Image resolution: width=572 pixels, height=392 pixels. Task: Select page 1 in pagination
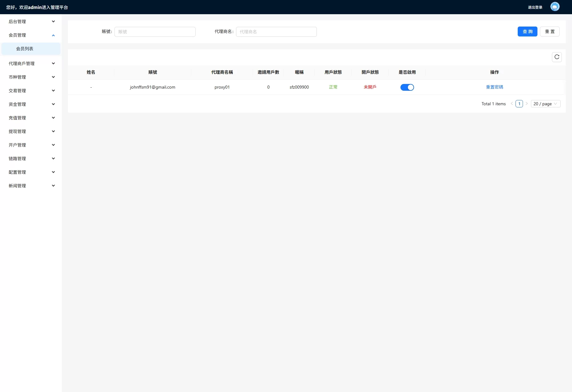point(519,104)
